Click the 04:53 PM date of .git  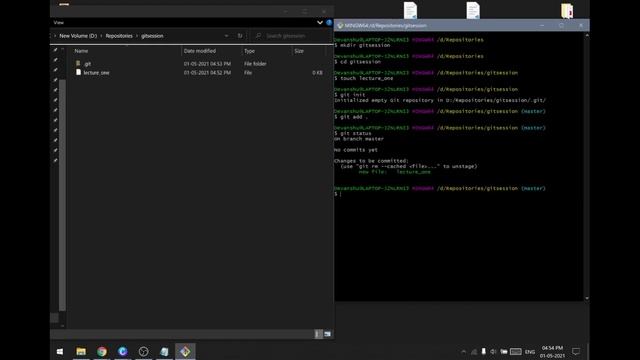[207, 64]
